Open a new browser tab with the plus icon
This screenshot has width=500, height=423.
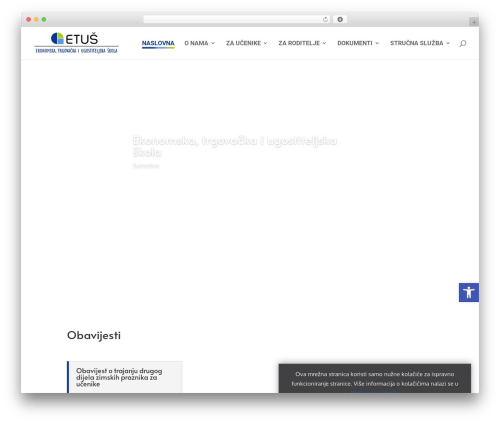coord(474,22)
